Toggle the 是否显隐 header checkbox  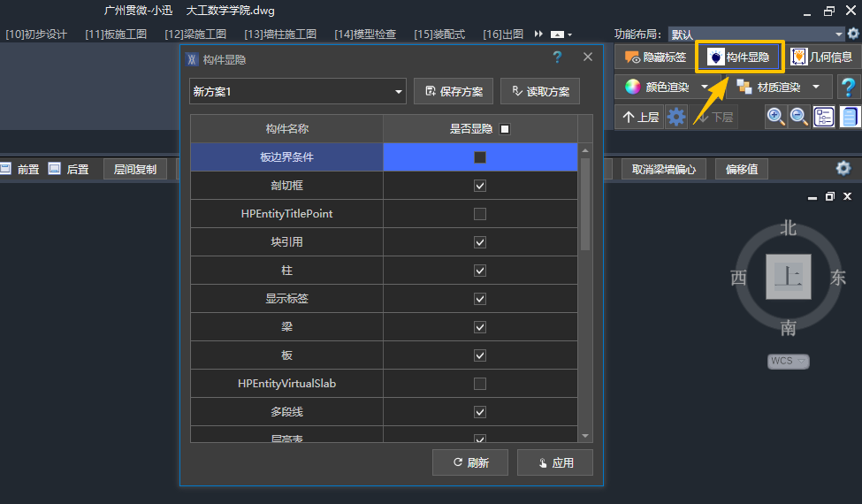[x=505, y=129]
